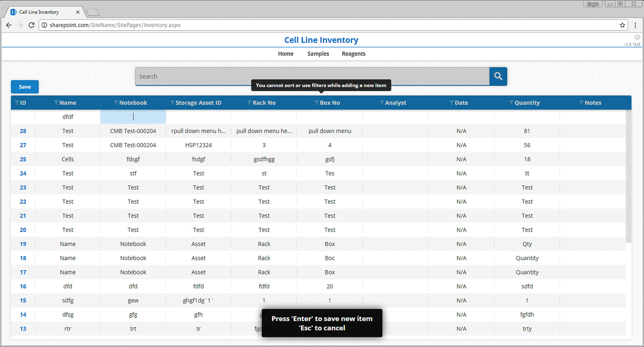Open the filter on the ID column

(x=16, y=103)
